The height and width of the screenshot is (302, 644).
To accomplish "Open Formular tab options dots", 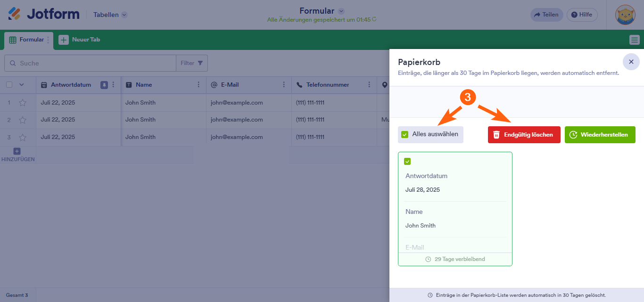I will (x=48, y=40).
